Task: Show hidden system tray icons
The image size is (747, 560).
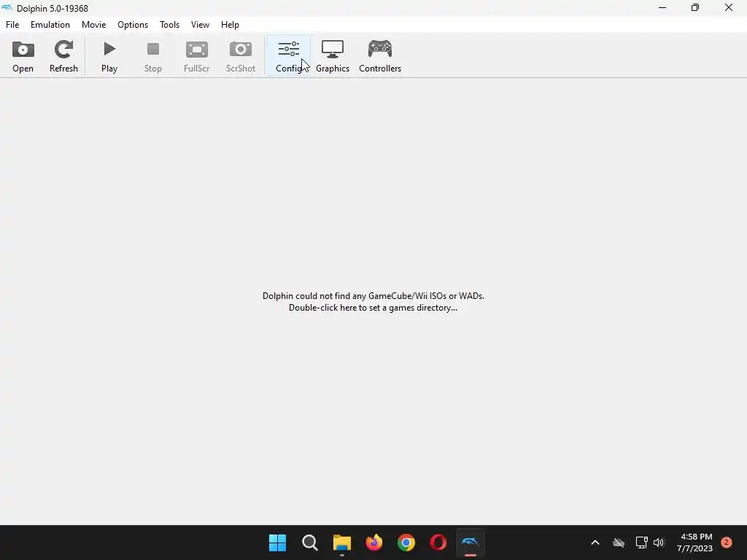Action: 595,542
